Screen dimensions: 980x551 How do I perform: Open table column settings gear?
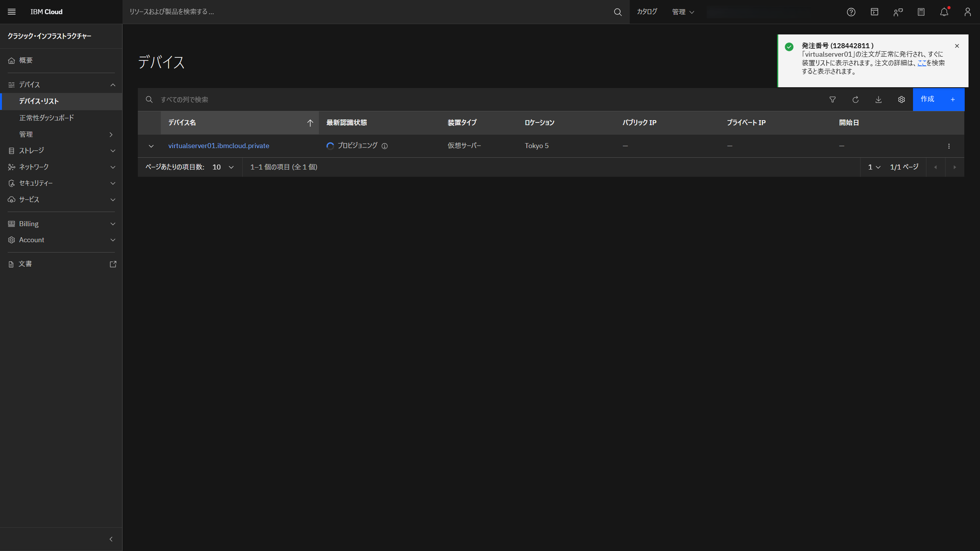(902, 99)
